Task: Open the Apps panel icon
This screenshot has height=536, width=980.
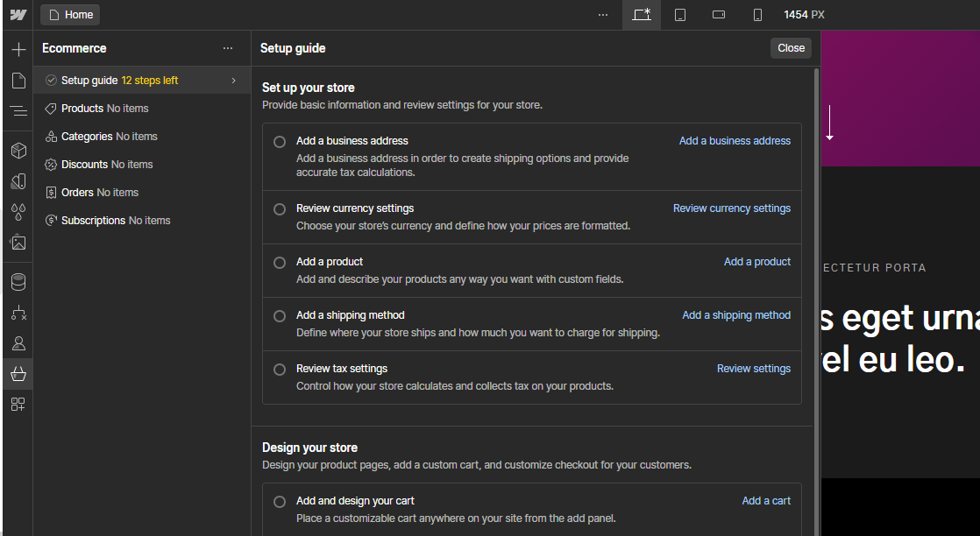Action: pos(18,404)
